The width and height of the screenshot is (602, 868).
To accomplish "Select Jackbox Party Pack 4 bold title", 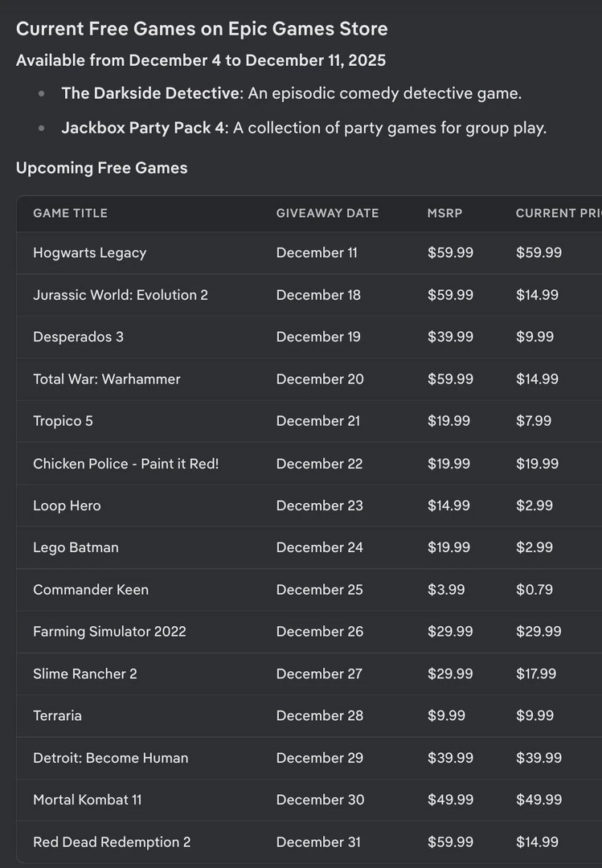I will tap(145, 128).
